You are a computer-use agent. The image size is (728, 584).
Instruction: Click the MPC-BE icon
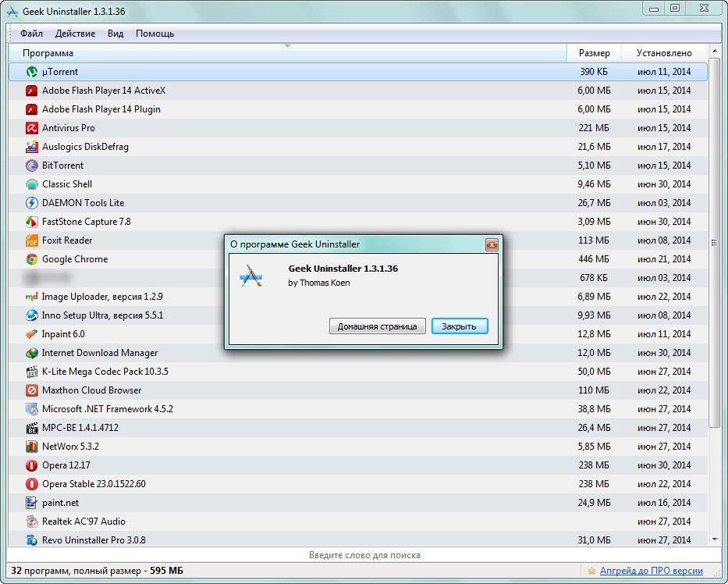click(x=31, y=428)
